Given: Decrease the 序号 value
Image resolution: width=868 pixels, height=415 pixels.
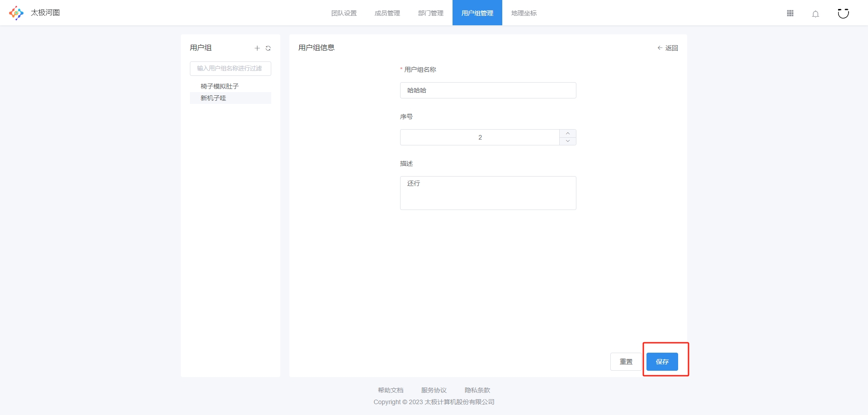Looking at the screenshot, I should 568,141.
